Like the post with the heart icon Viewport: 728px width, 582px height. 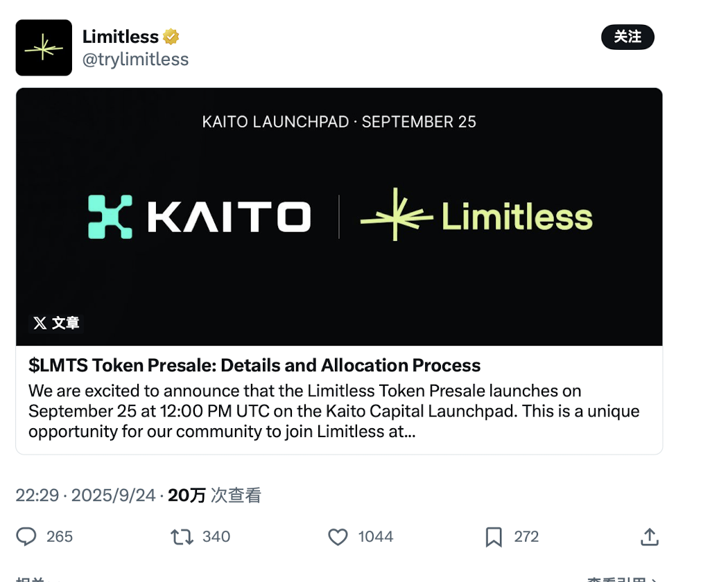click(x=338, y=537)
